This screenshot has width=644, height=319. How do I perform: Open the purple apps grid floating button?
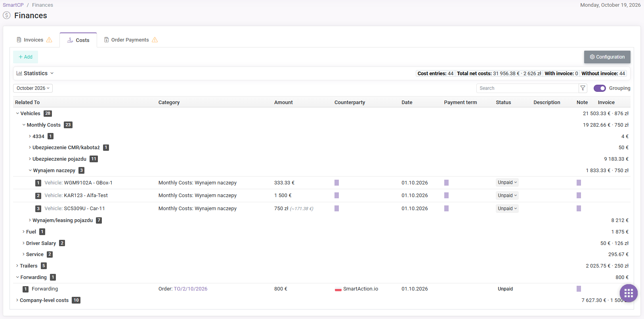[x=629, y=293]
